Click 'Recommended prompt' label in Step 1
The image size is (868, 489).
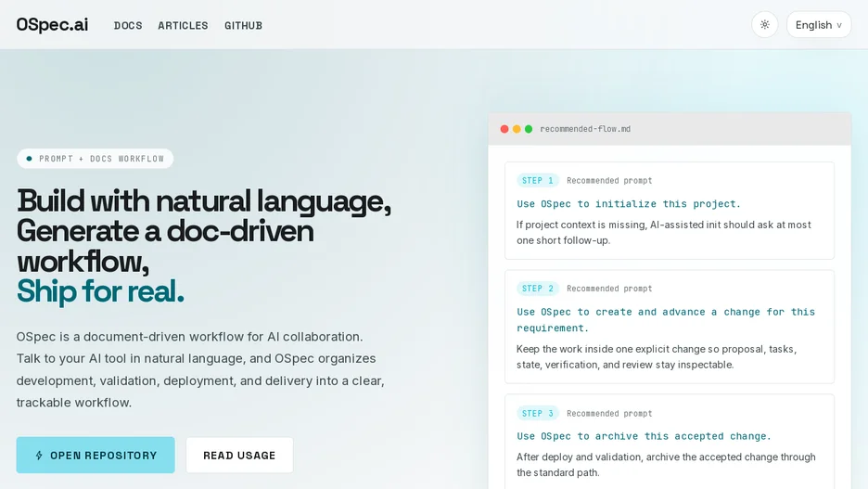coord(609,181)
